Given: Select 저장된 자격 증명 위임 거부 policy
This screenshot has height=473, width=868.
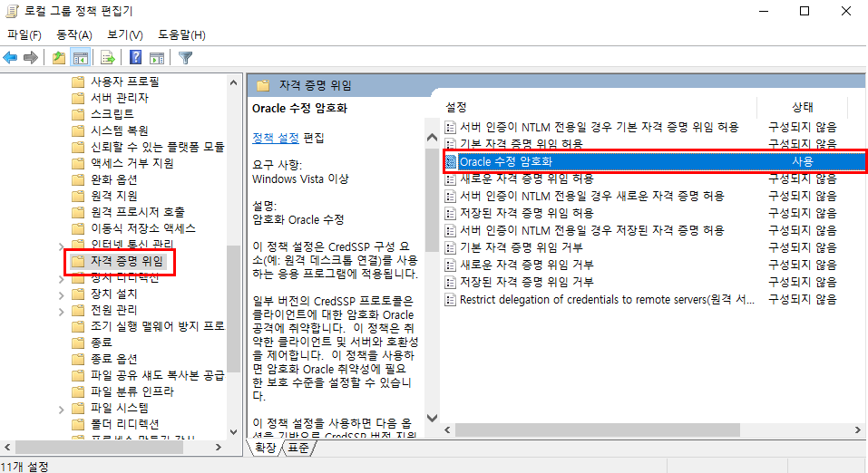Looking at the screenshot, I should [x=526, y=282].
